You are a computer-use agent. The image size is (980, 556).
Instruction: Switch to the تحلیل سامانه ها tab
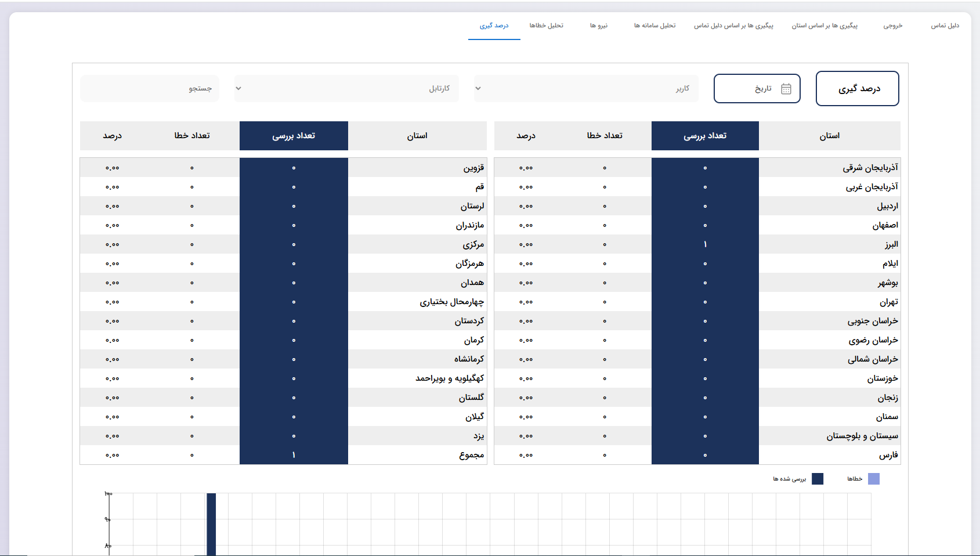[x=654, y=26]
